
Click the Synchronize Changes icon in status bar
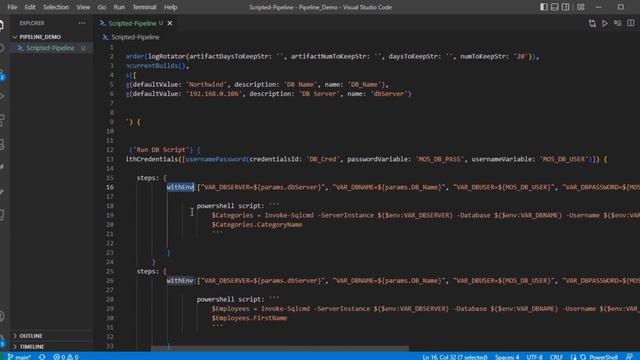(42, 357)
